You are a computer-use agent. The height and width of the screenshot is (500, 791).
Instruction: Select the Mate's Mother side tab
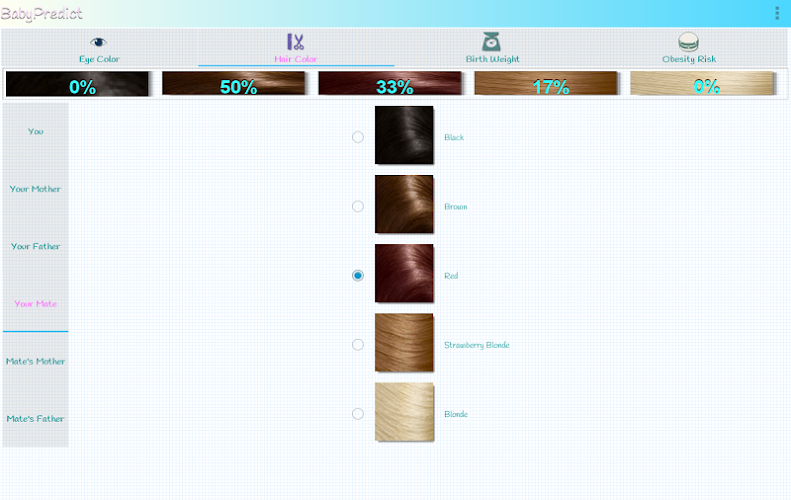tap(35, 361)
